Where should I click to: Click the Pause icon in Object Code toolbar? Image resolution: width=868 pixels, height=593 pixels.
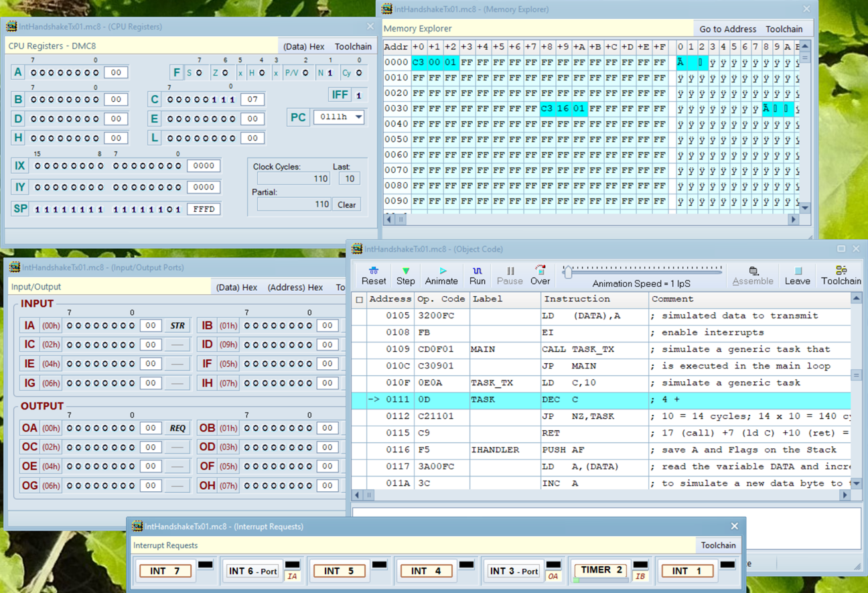point(510,275)
